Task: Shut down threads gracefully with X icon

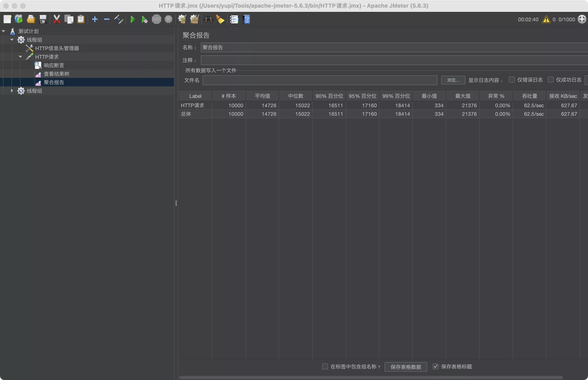Action: [168, 19]
